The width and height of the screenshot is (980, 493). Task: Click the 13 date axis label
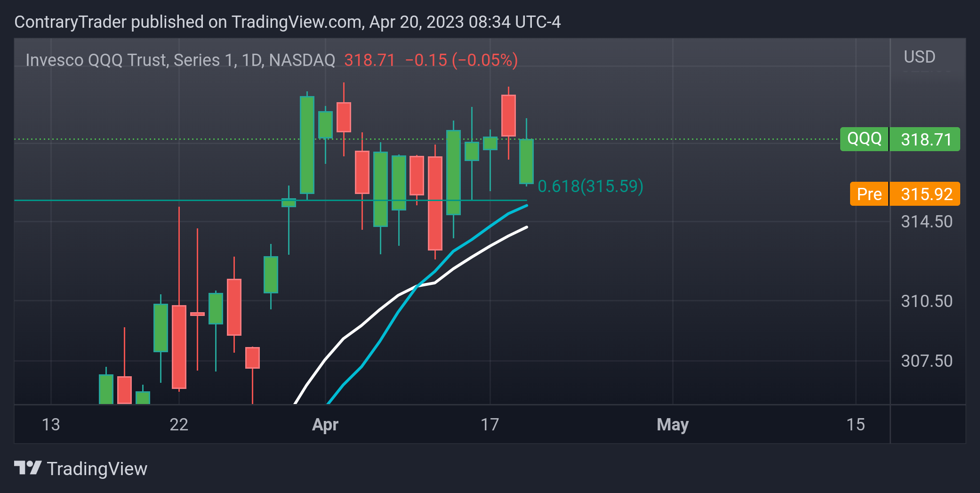pos(51,425)
